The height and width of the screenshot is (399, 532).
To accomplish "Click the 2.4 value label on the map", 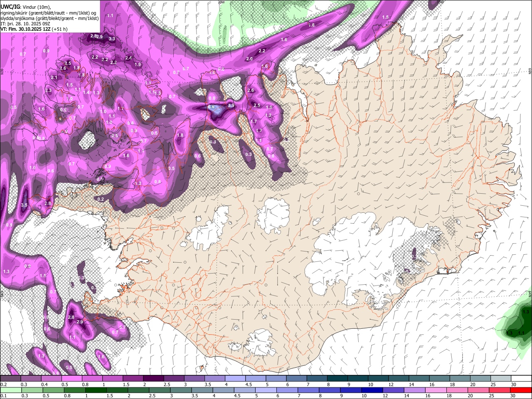I will (128, 58).
